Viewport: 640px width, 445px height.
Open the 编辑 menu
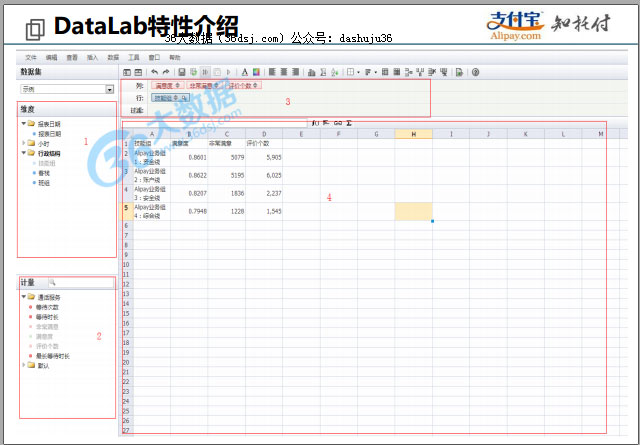click(x=51, y=58)
